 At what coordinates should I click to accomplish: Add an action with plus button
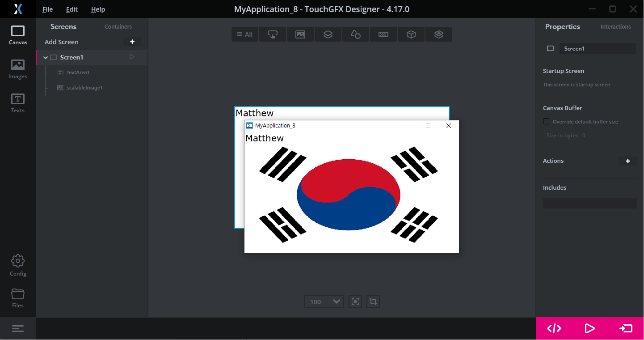(628, 161)
